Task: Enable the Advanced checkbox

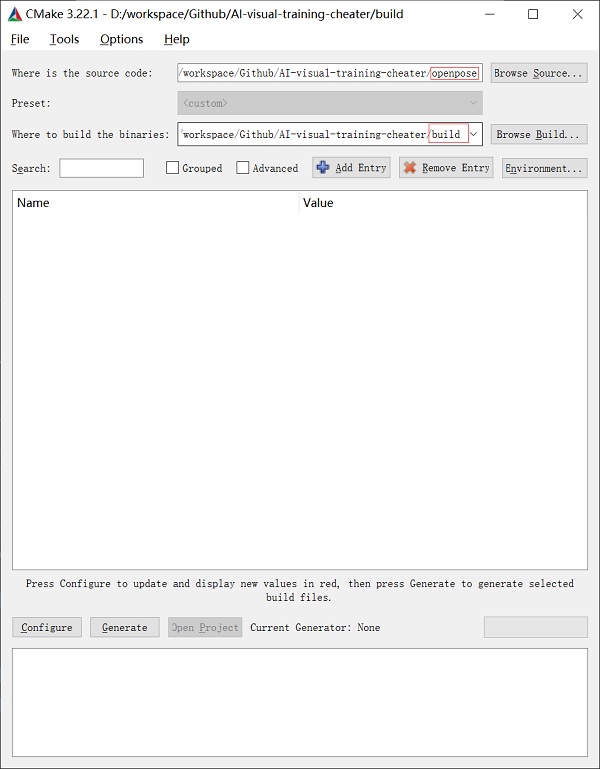Action: pos(242,168)
